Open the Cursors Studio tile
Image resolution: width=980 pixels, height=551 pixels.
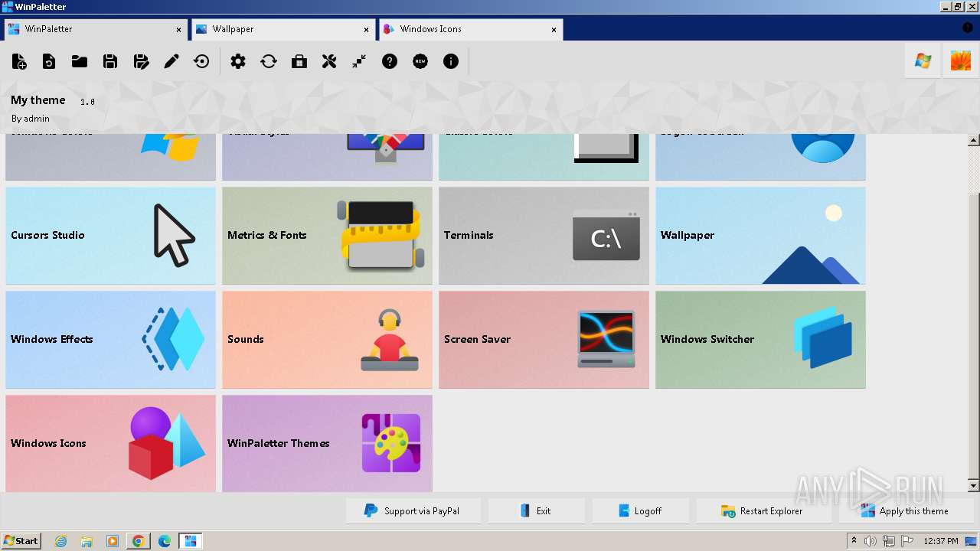(x=111, y=236)
